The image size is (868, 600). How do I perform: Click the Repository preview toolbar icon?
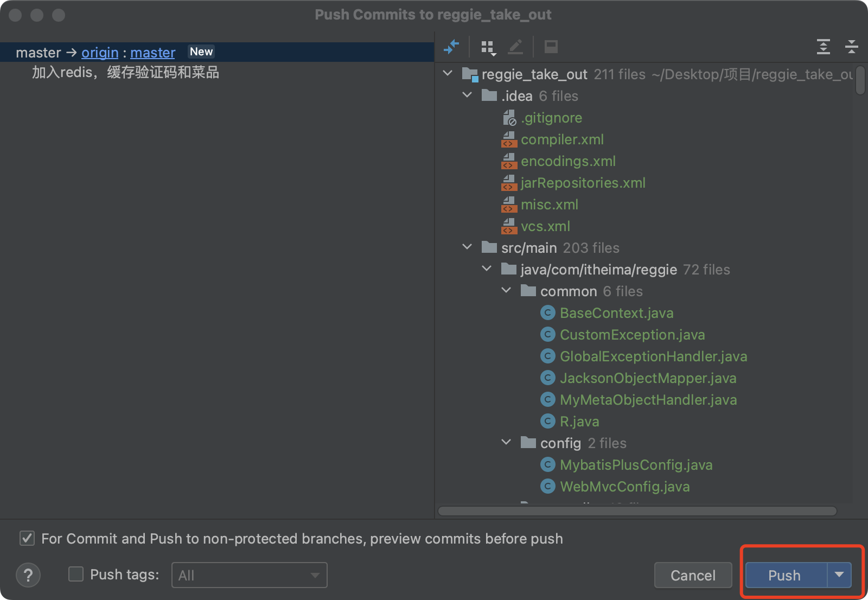[551, 47]
